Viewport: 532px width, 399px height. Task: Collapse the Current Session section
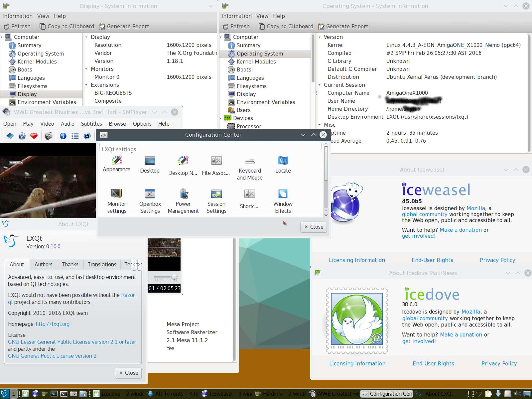(x=320, y=85)
